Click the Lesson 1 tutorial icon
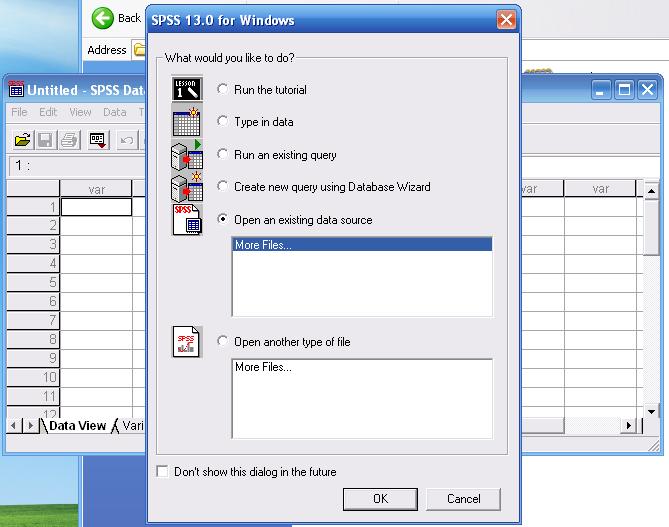 coord(187,89)
